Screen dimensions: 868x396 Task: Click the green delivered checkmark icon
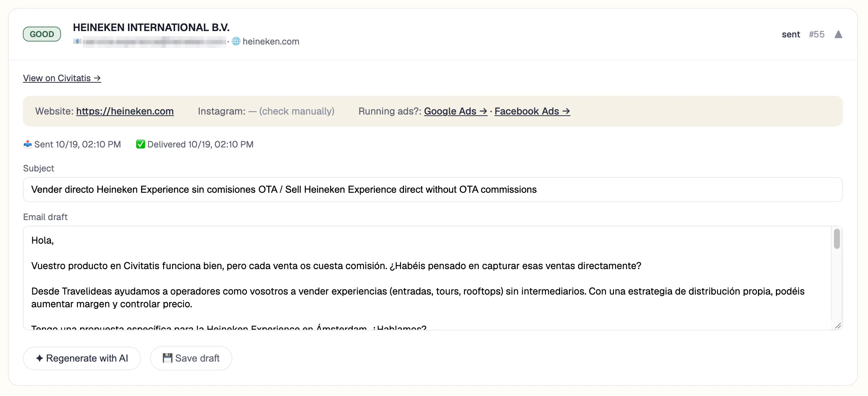(141, 144)
